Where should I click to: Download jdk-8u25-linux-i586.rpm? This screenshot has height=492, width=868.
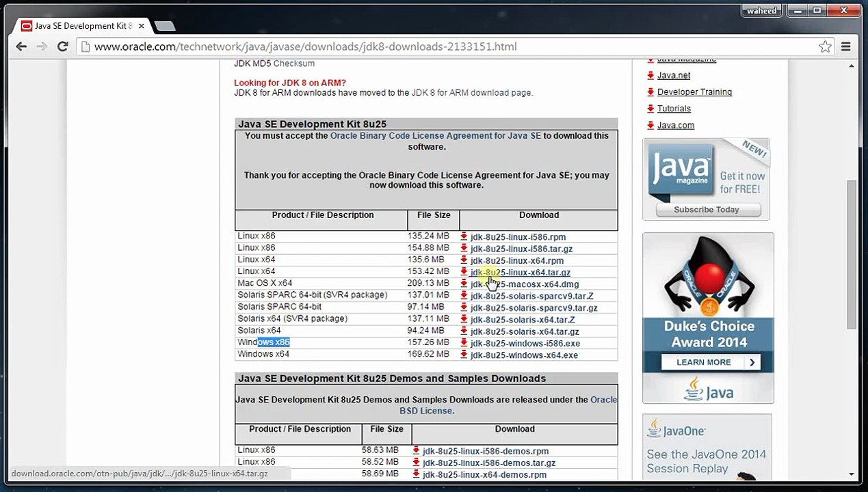pyautogui.click(x=518, y=236)
